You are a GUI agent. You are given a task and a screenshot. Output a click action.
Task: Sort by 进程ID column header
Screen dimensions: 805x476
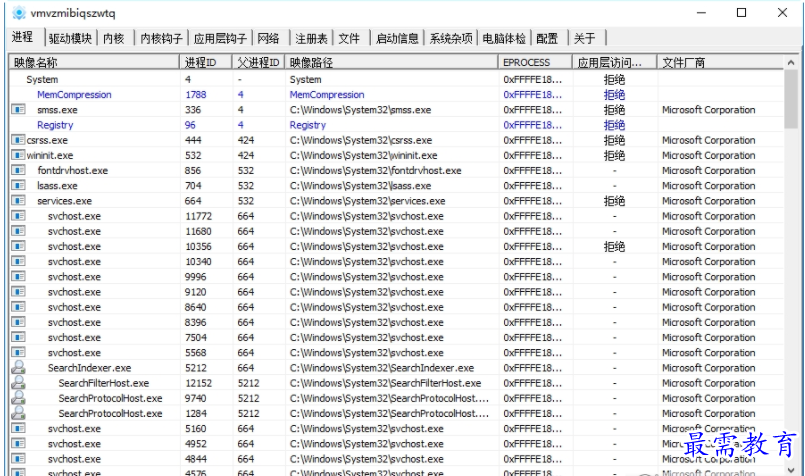pyautogui.click(x=206, y=63)
